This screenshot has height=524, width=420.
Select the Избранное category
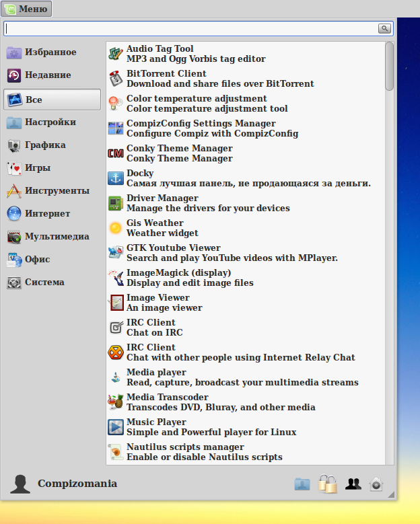(x=52, y=52)
